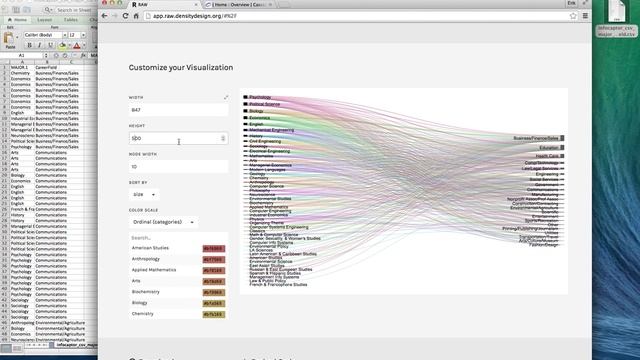
Task: Click the Excel sheet tab at bottom
Action: (76, 345)
